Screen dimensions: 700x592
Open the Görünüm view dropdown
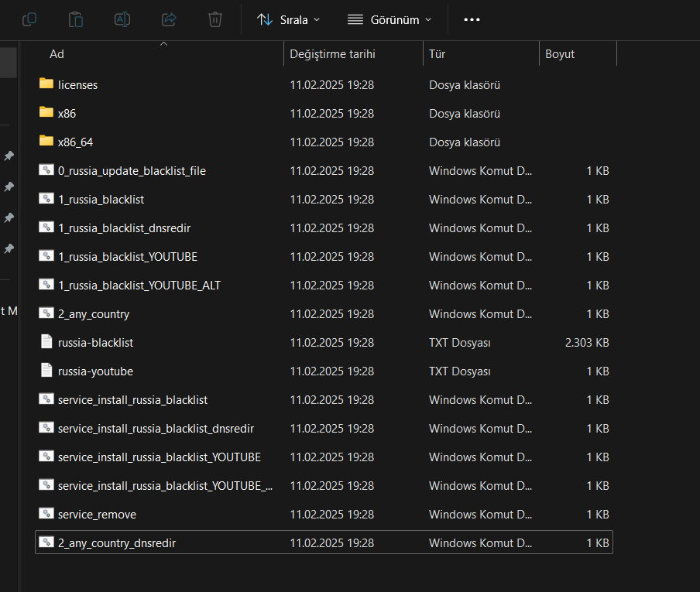[x=389, y=19]
